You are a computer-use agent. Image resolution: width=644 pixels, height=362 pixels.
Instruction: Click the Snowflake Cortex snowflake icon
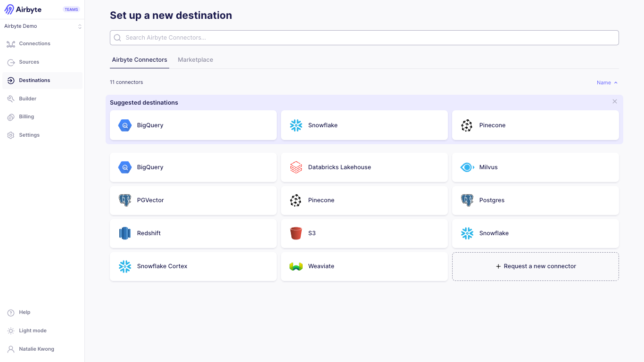tap(124, 266)
